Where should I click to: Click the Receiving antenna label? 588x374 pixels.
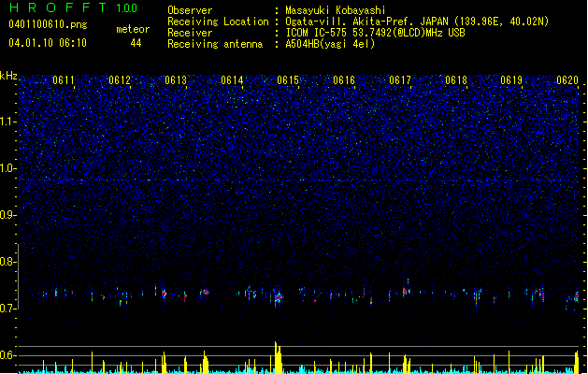coord(215,44)
